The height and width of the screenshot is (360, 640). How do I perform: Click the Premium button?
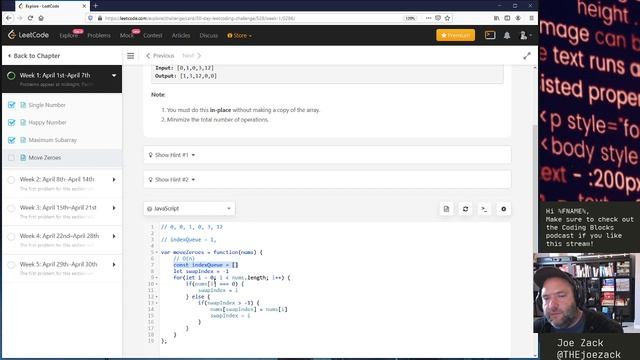click(x=456, y=35)
